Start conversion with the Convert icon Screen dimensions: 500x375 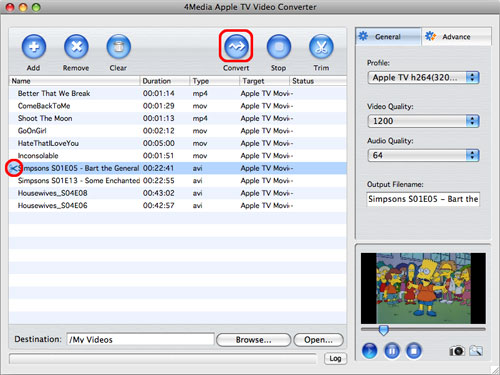tap(236, 46)
